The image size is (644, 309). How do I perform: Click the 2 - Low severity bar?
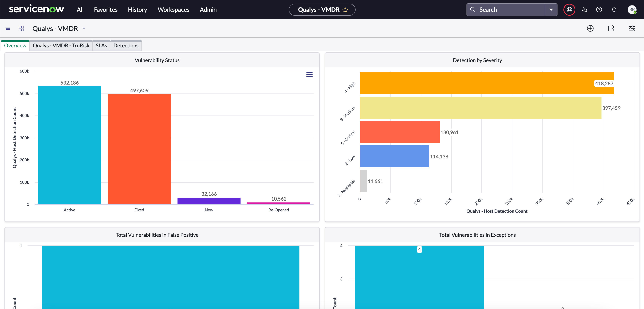[395, 156]
